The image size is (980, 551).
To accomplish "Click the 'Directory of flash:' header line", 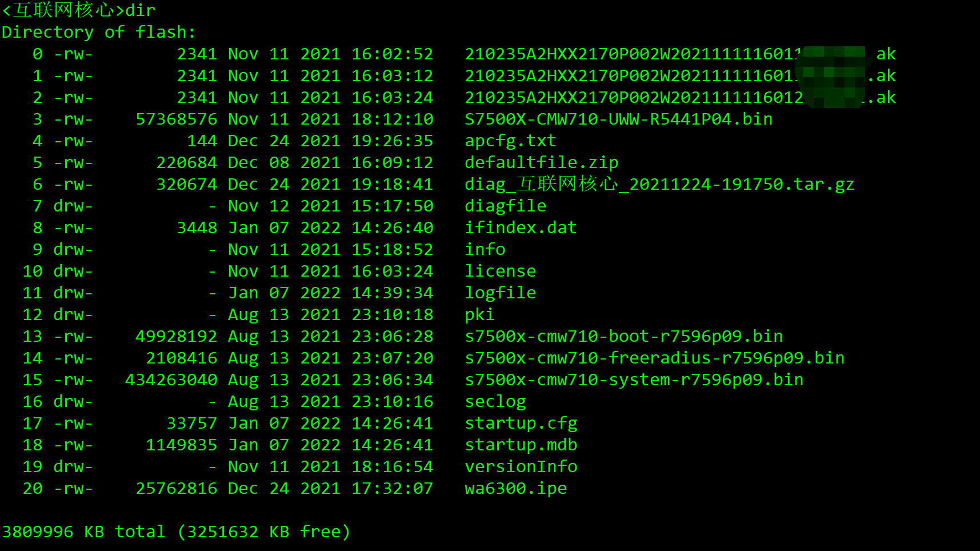I will [98, 32].
